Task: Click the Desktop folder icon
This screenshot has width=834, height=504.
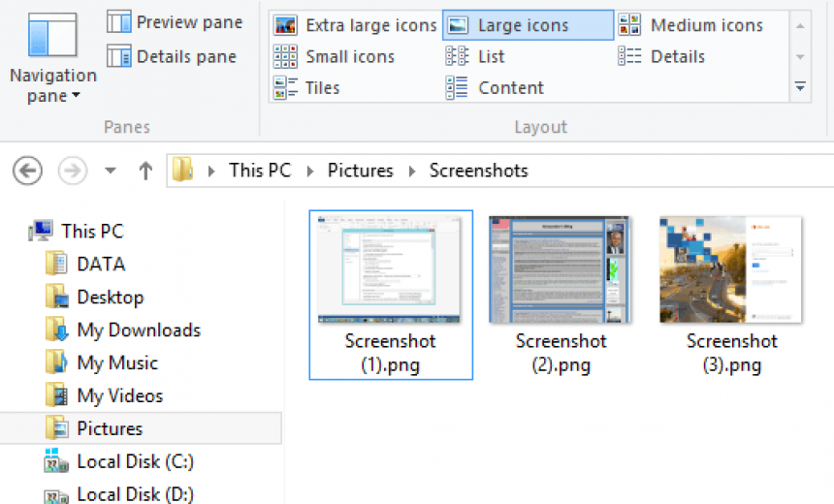Action: coord(57,297)
